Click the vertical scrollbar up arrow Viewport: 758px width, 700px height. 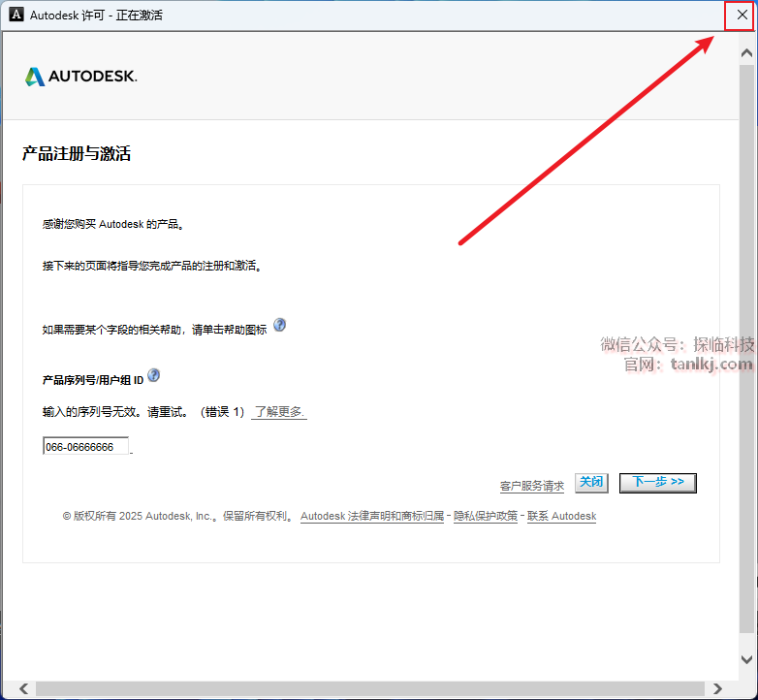tap(746, 52)
